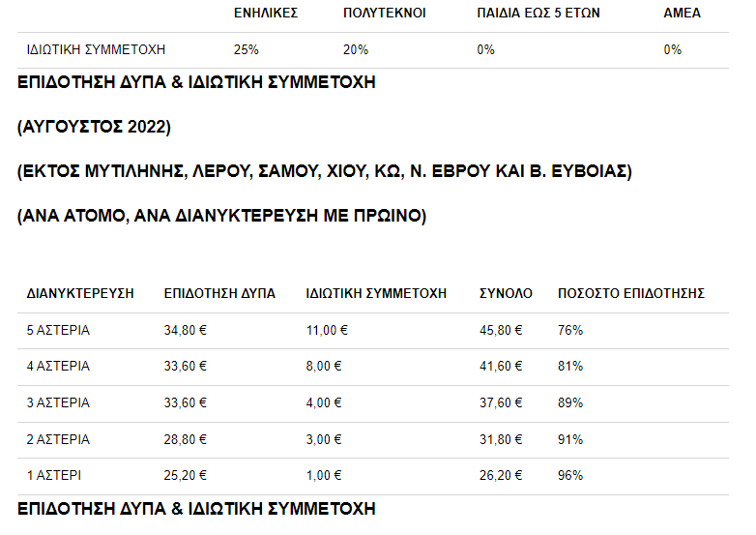Select the 34,80 € subsidy cell
The image size is (756, 535).
pyautogui.click(x=186, y=330)
